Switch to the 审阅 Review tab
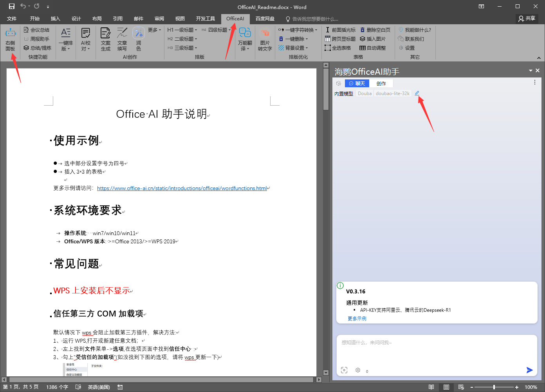This screenshot has width=545, height=392. pyautogui.click(x=159, y=18)
